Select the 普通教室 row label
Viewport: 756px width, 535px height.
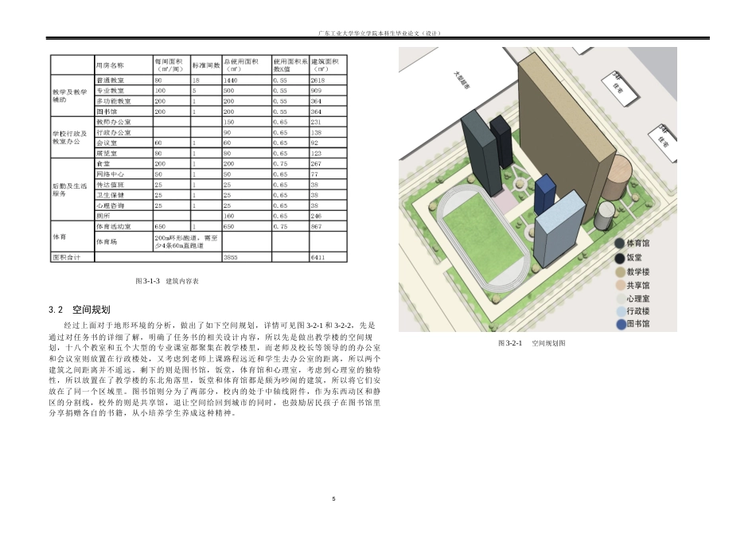click(x=109, y=80)
